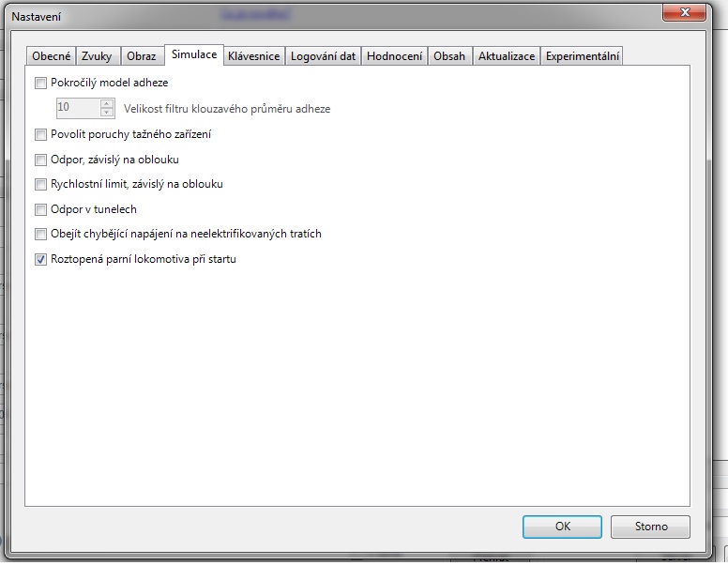The image size is (728, 565).
Task: Toggle Obejít chybějící napájení checkbox
Action: tap(40, 234)
